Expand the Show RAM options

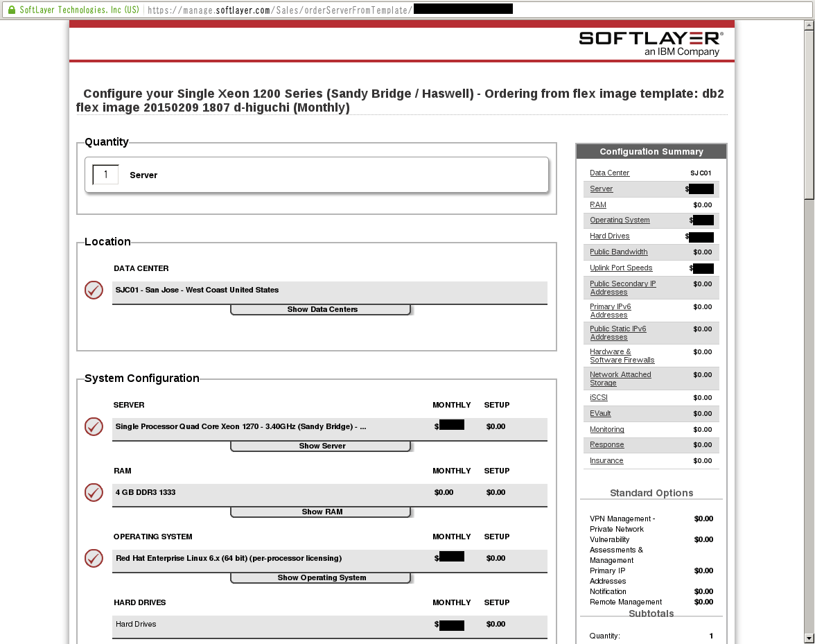pos(321,512)
